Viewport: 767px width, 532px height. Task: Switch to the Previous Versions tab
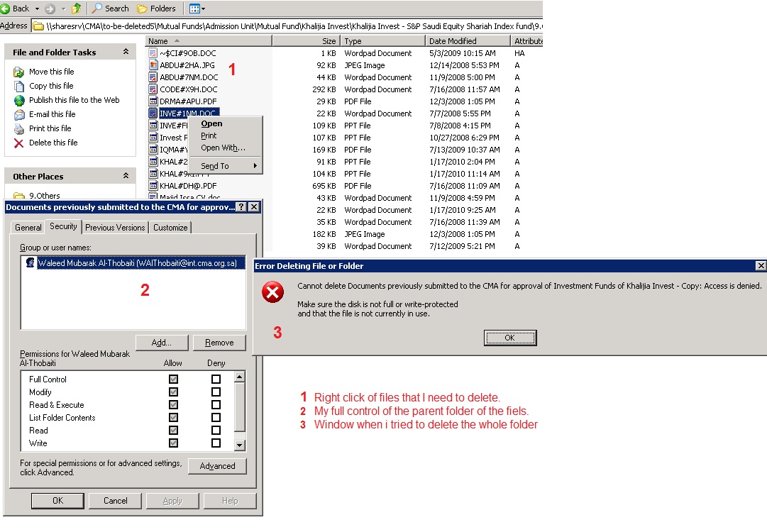pos(115,228)
